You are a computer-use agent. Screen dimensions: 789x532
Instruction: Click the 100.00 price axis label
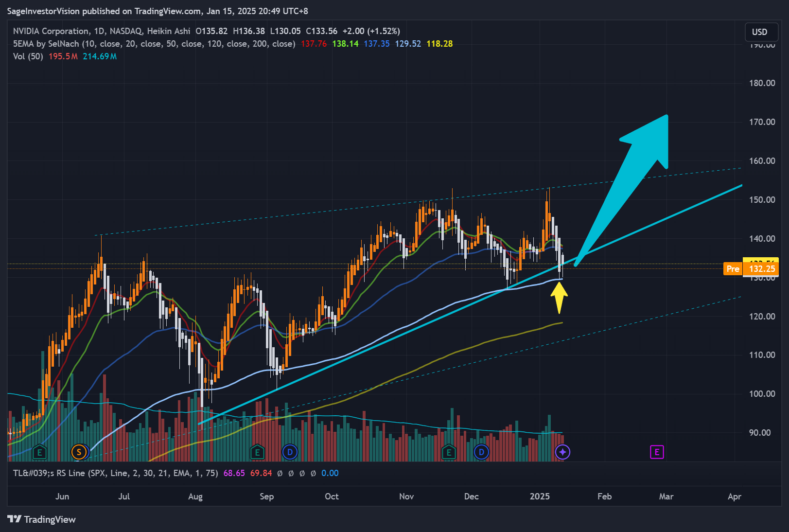point(762,394)
